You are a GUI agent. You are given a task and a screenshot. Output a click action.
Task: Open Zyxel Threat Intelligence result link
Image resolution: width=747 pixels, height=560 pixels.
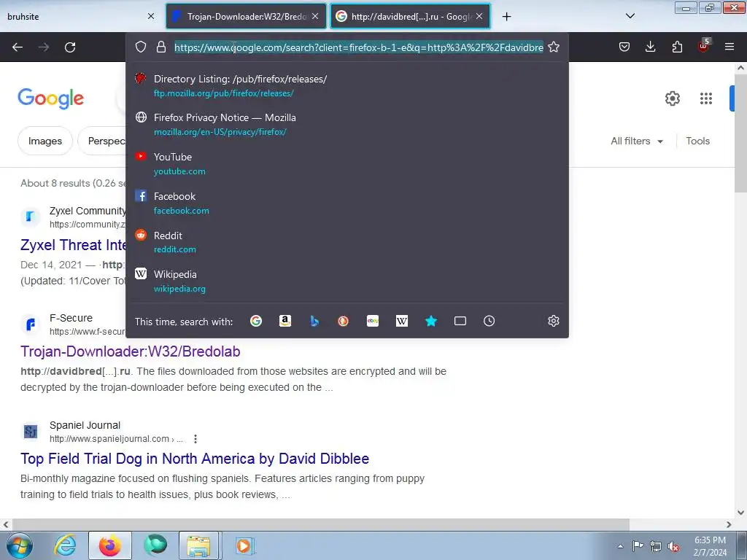click(x=73, y=245)
